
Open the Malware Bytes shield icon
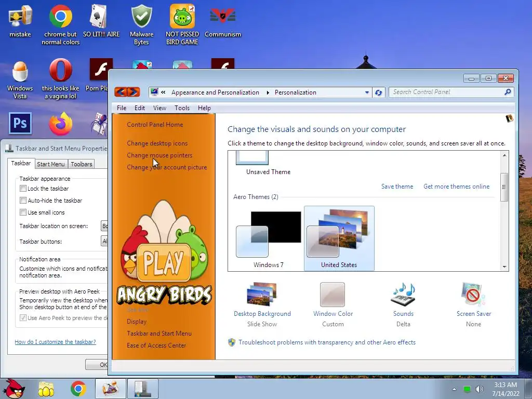(x=141, y=25)
